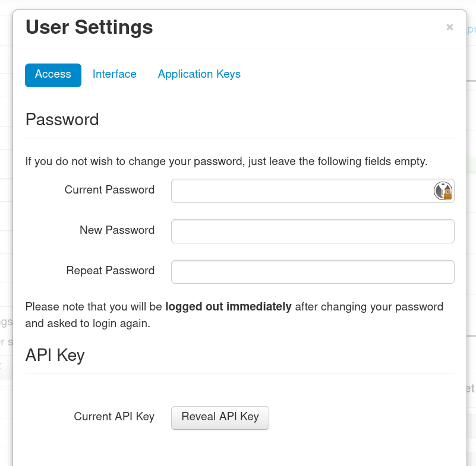Viewport: 476px width, 466px height.
Task: Switch to the Interface tab
Action: point(115,74)
